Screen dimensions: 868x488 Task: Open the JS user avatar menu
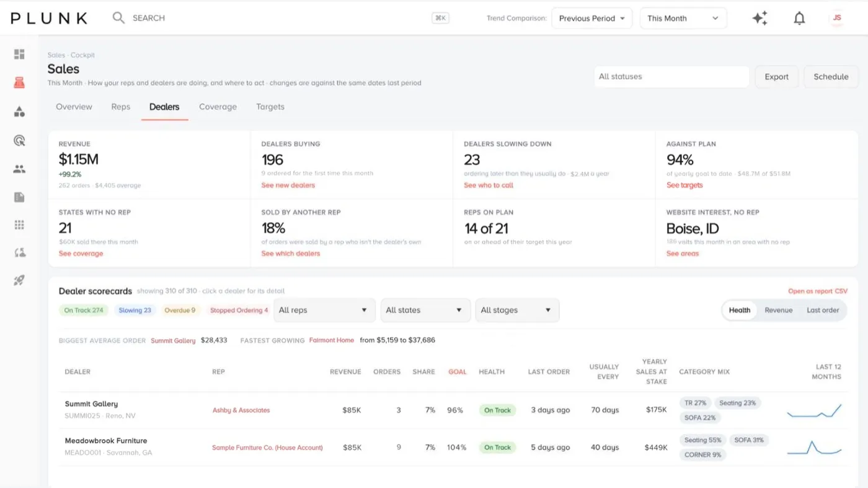pyautogui.click(x=837, y=18)
